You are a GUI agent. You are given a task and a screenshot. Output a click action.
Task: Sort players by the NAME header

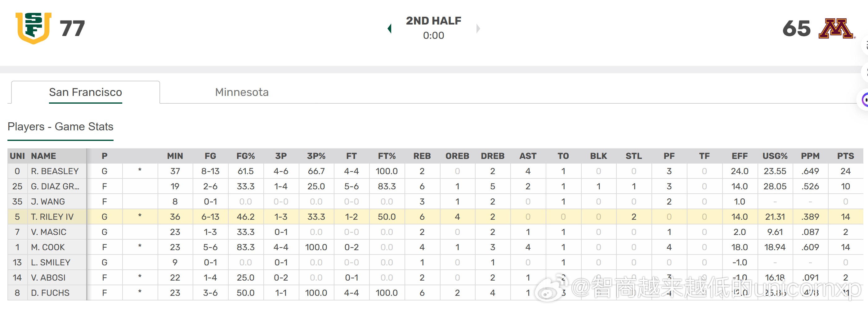tap(43, 156)
